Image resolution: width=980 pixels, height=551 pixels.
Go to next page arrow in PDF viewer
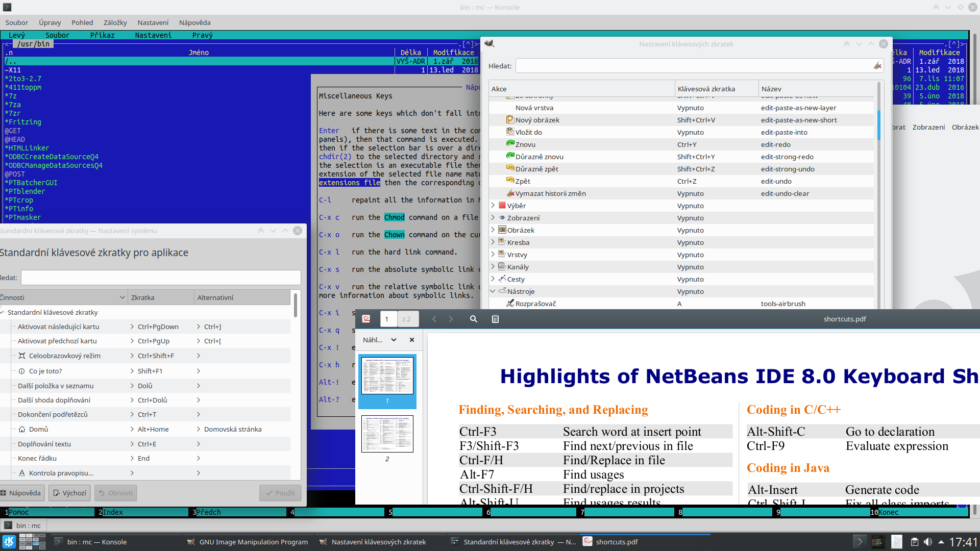(451, 319)
